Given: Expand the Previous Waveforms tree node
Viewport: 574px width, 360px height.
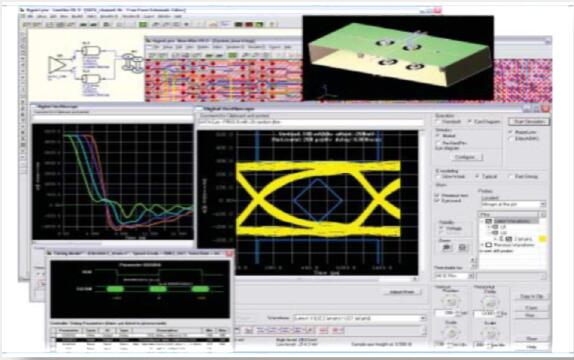Looking at the screenshot, I should (x=482, y=245).
